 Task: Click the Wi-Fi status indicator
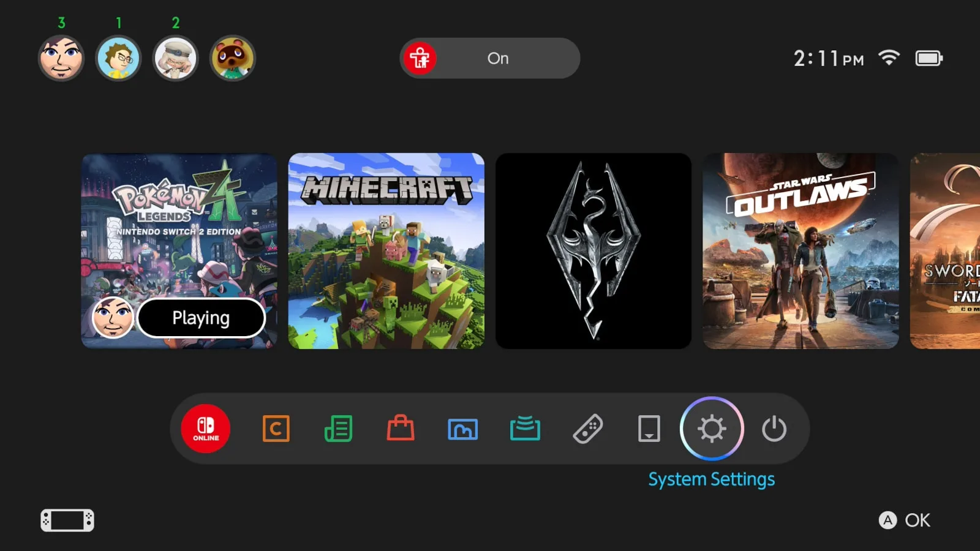[889, 58]
